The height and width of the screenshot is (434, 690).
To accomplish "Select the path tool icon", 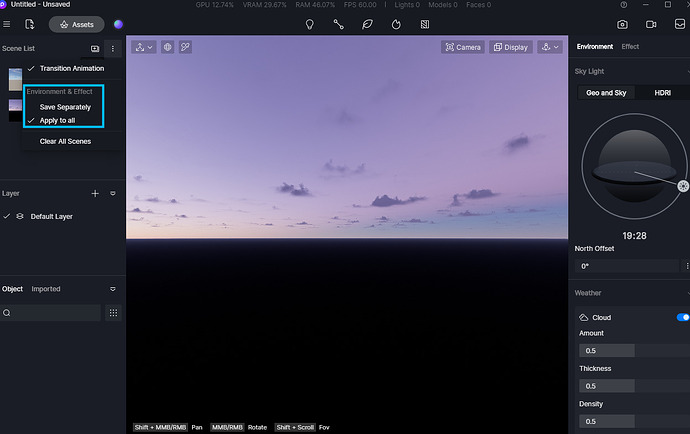I will point(338,24).
